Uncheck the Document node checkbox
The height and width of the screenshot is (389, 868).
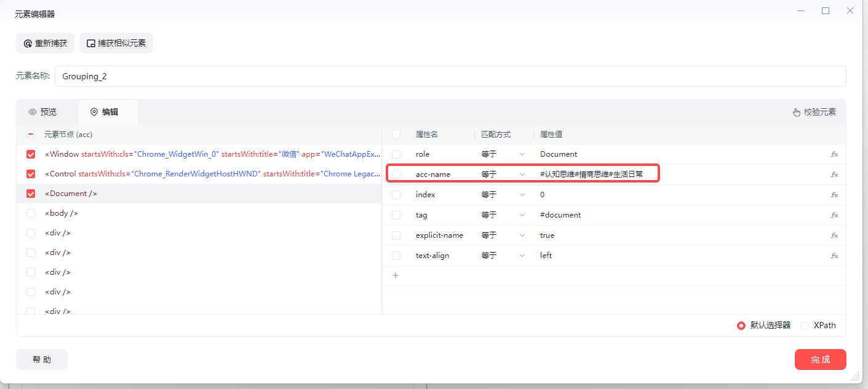[x=31, y=194]
